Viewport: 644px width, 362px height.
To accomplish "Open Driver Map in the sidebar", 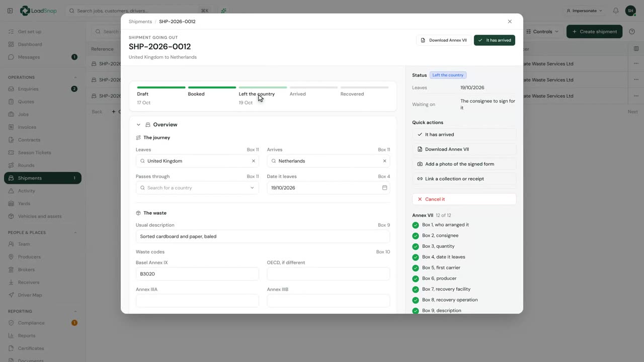I will coord(43,295).
